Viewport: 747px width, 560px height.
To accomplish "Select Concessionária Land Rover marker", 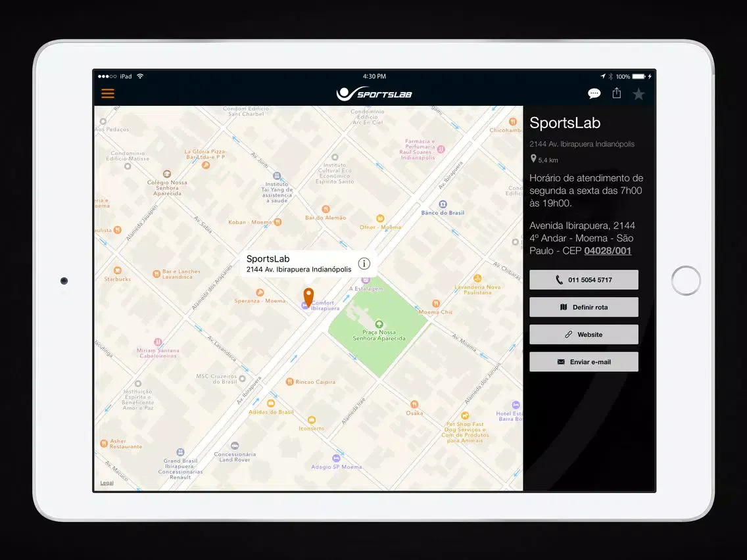I will point(234,446).
